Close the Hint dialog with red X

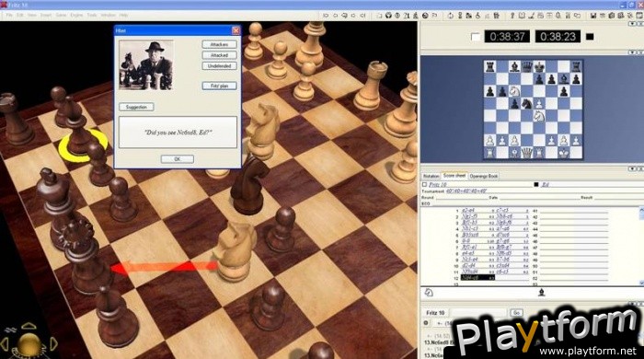pyautogui.click(x=236, y=30)
